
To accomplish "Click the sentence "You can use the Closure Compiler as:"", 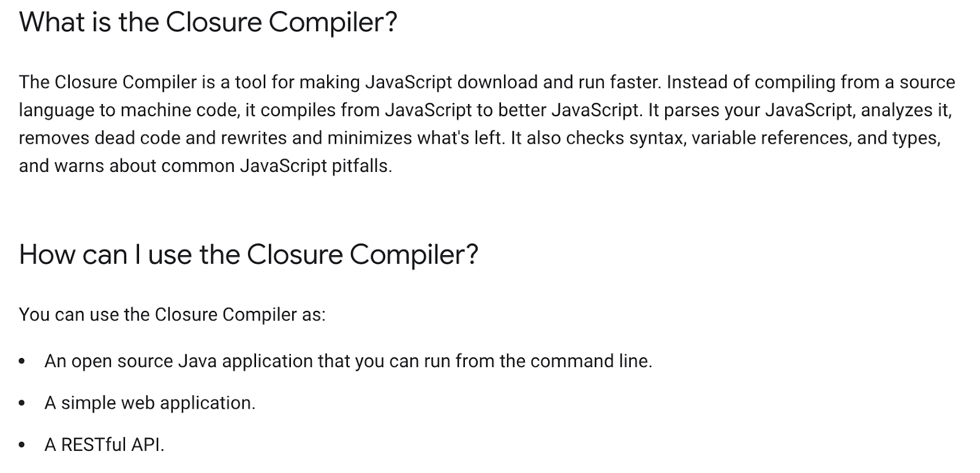I will click(x=172, y=315).
